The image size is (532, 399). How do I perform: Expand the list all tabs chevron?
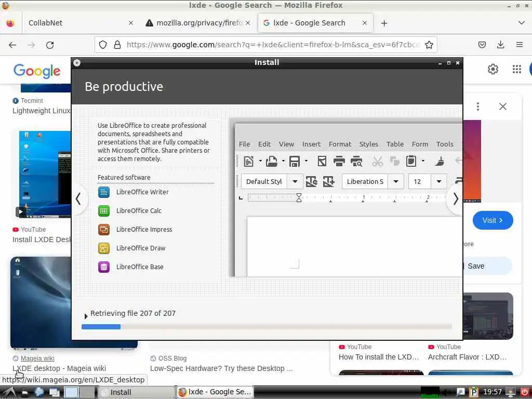point(522,23)
